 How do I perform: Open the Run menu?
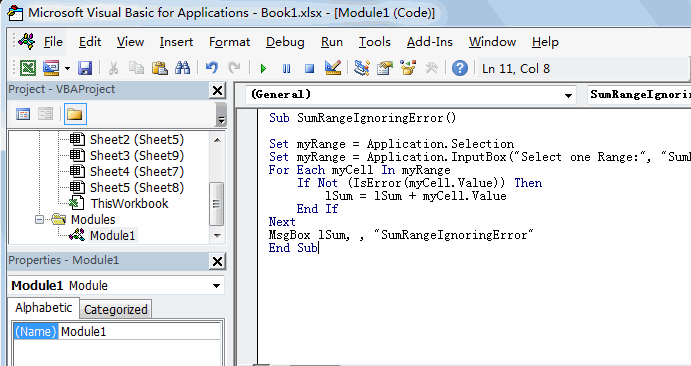coord(332,42)
